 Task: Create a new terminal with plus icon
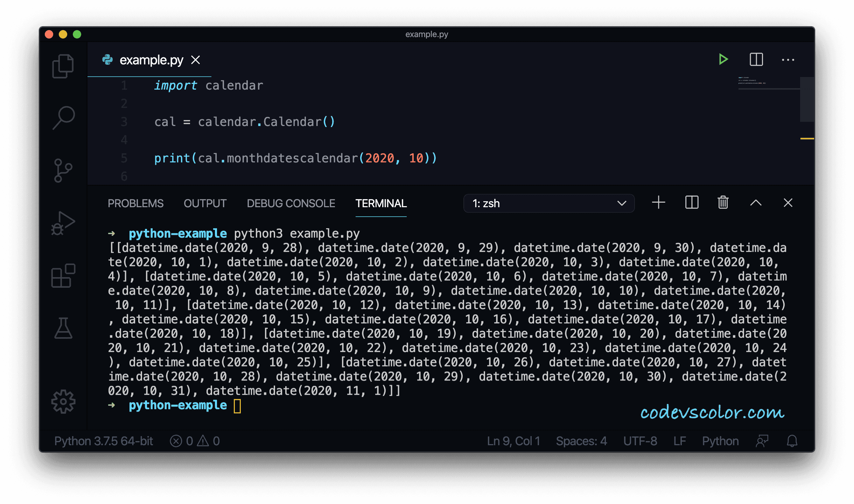tap(658, 203)
